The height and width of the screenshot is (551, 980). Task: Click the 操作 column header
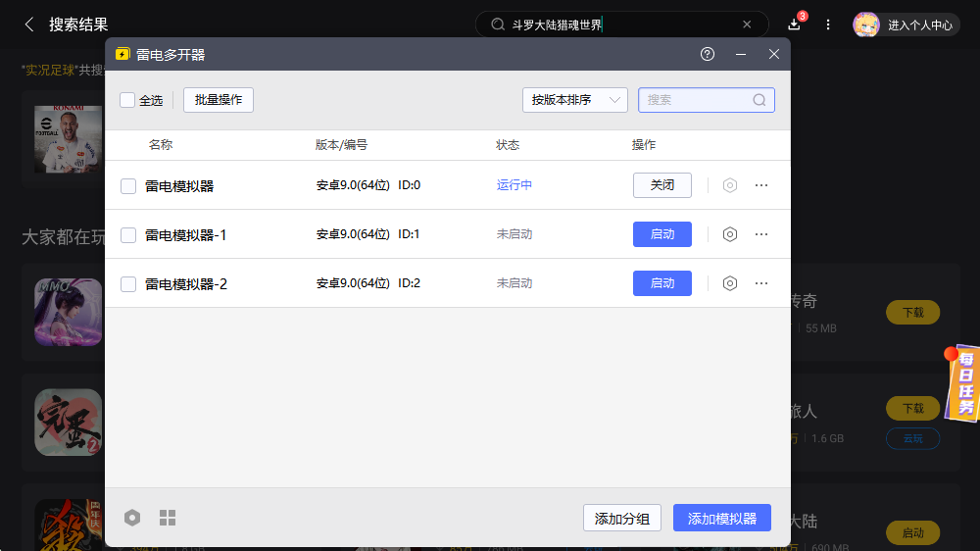click(643, 145)
